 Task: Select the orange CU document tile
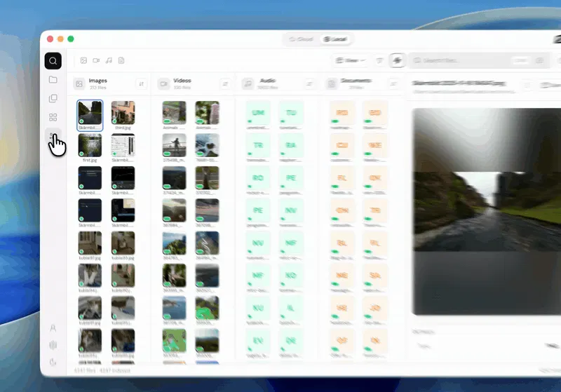342,145
